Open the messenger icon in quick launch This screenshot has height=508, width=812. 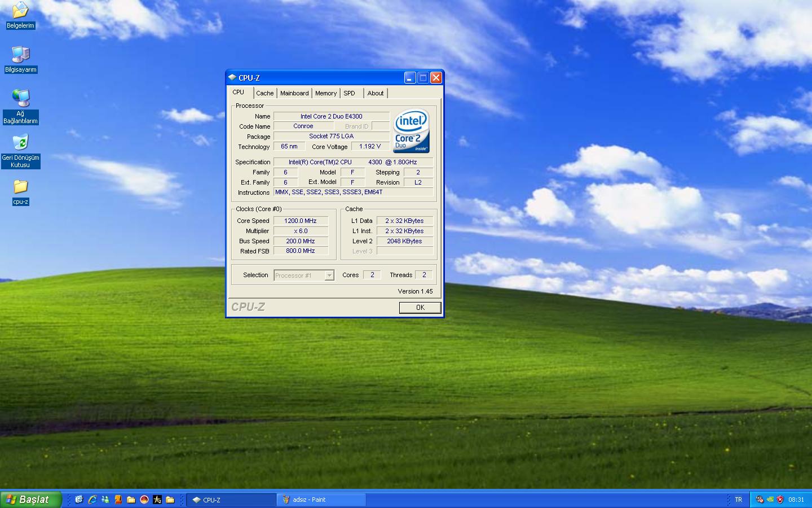(105, 500)
